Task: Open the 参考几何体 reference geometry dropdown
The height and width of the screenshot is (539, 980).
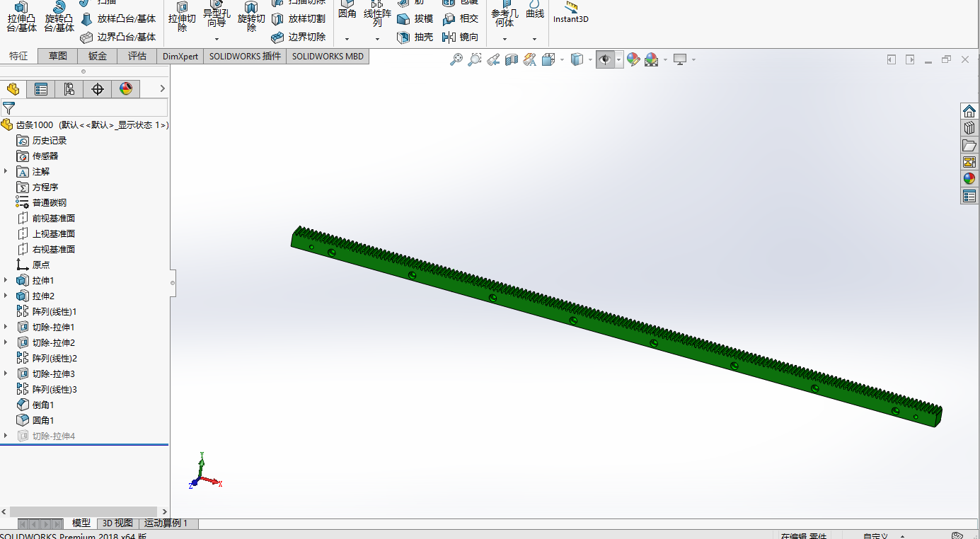Action: [505, 39]
